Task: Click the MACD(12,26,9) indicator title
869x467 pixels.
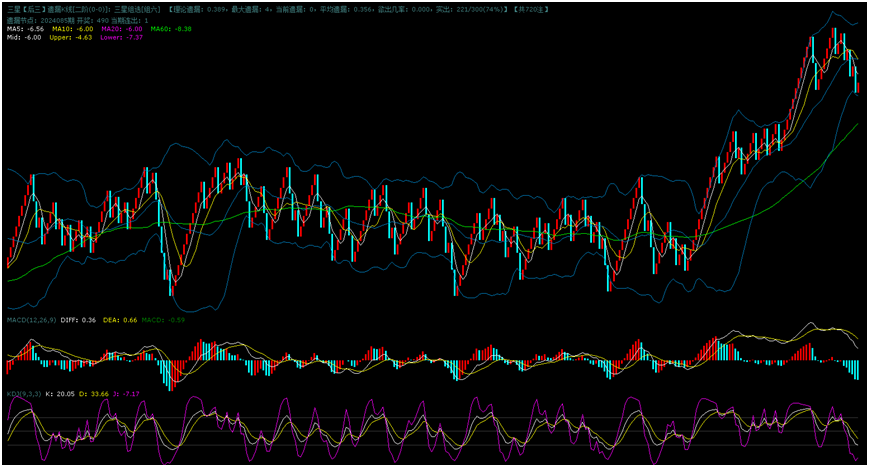Action: (31, 320)
